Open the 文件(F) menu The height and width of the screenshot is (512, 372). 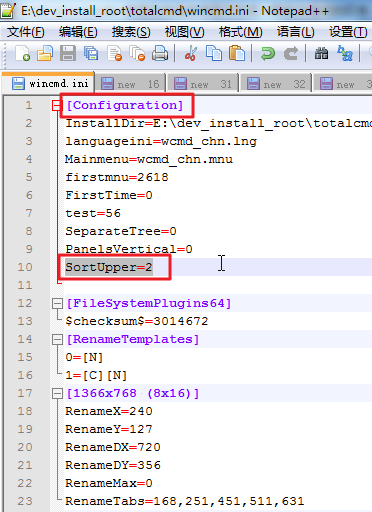tap(26, 32)
